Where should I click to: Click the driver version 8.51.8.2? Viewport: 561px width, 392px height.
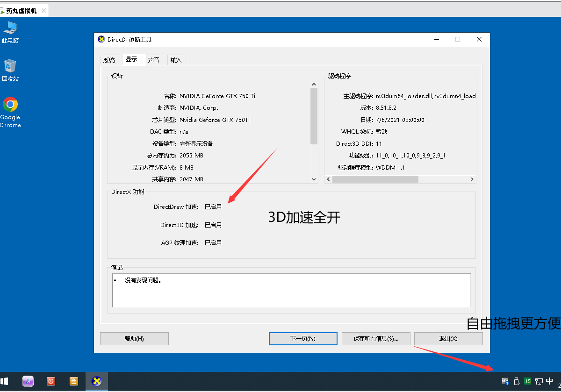pos(386,108)
